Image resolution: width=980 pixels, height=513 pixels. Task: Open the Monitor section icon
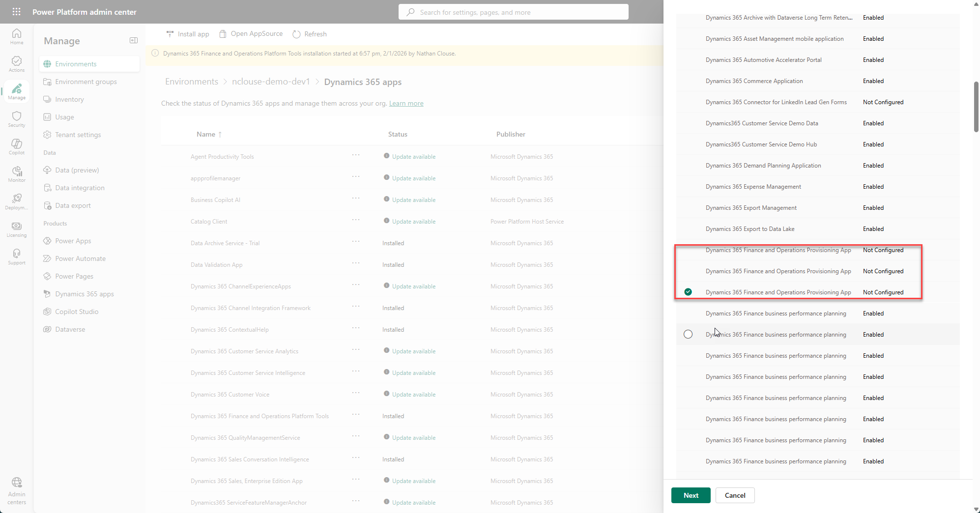pos(17,174)
